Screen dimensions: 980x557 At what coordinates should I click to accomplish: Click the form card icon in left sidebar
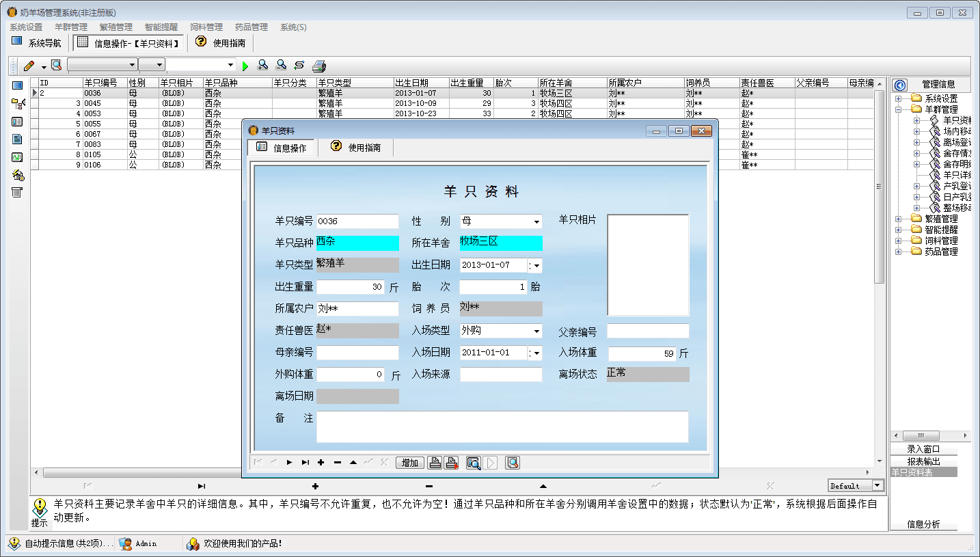click(x=18, y=122)
